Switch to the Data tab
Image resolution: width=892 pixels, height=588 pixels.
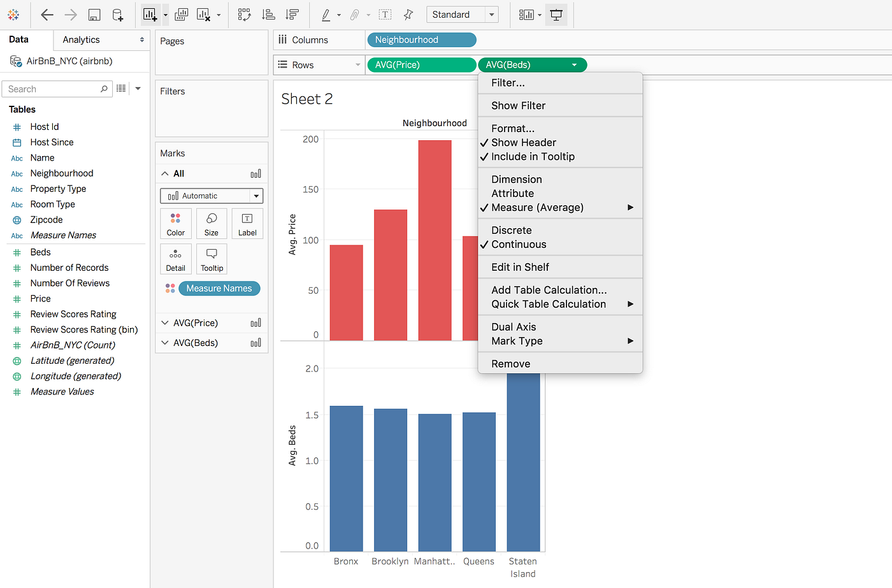click(x=19, y=39)
